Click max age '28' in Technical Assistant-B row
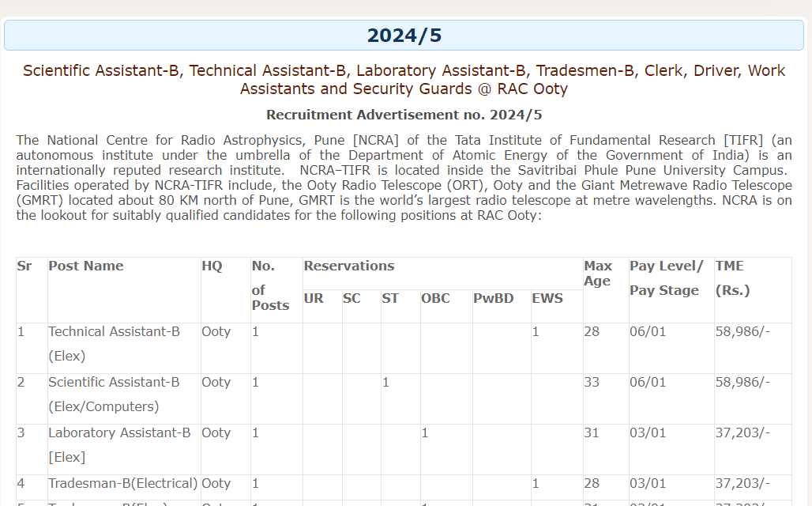Image resolution: width=812 pixels, height=506 pixels. (592, 331)
